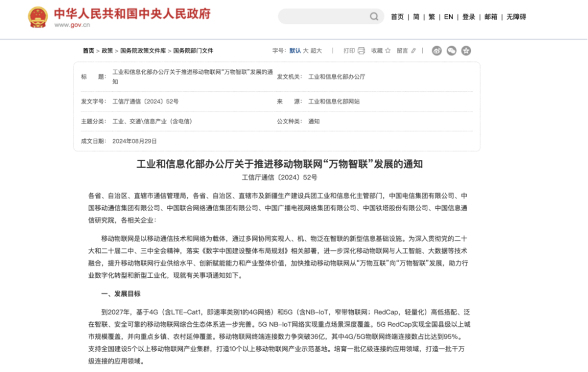Open 政策 in the breadcrumb
This screenshot has height=372, width=588.
coord(107,51)
